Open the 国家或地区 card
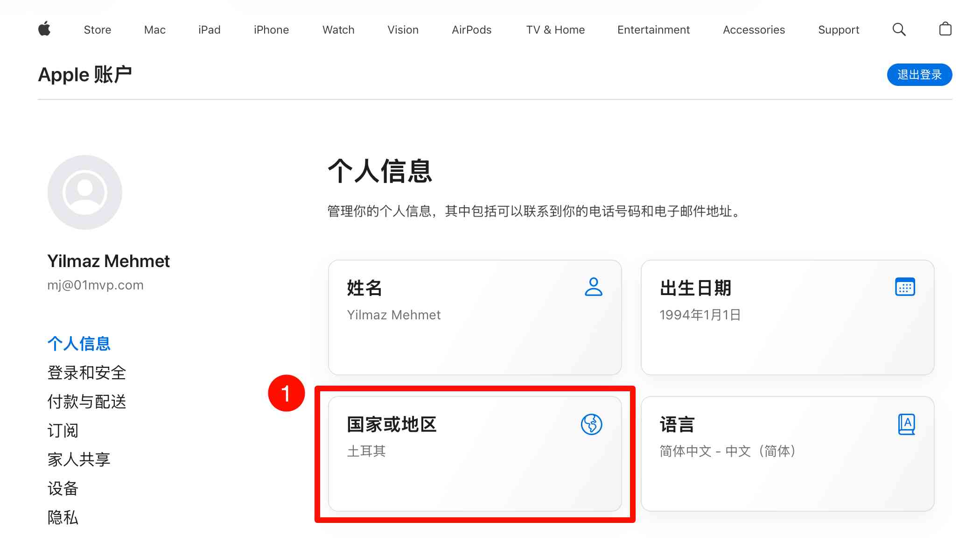Image resolution: width=980 pixels, height=550 pixels. [x=475, y=454]
